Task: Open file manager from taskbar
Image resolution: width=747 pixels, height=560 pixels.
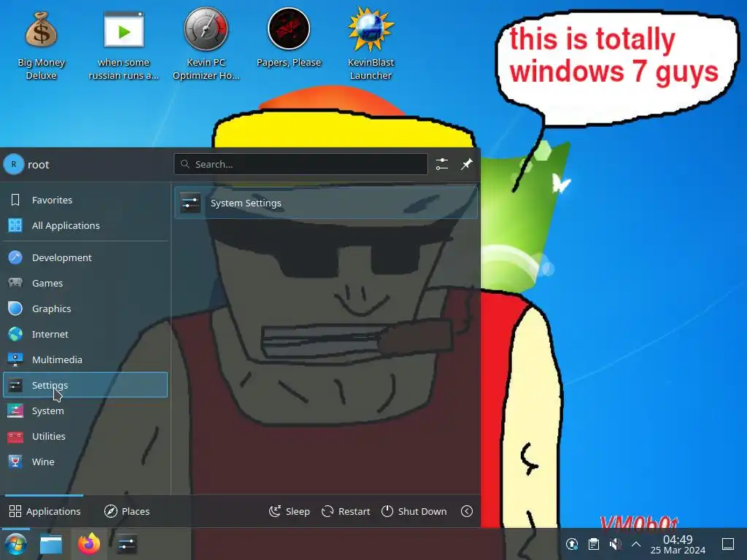Action: tap(51, 544)
